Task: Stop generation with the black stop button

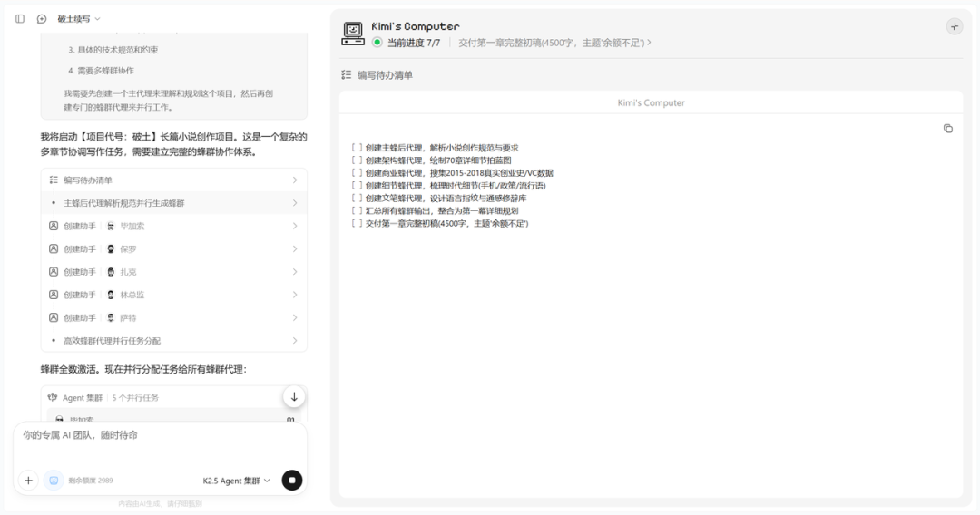Action: [x=292, y=480]
